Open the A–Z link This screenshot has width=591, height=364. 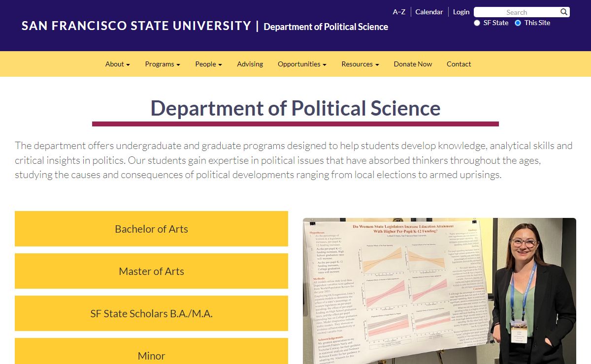click(399, 12)
